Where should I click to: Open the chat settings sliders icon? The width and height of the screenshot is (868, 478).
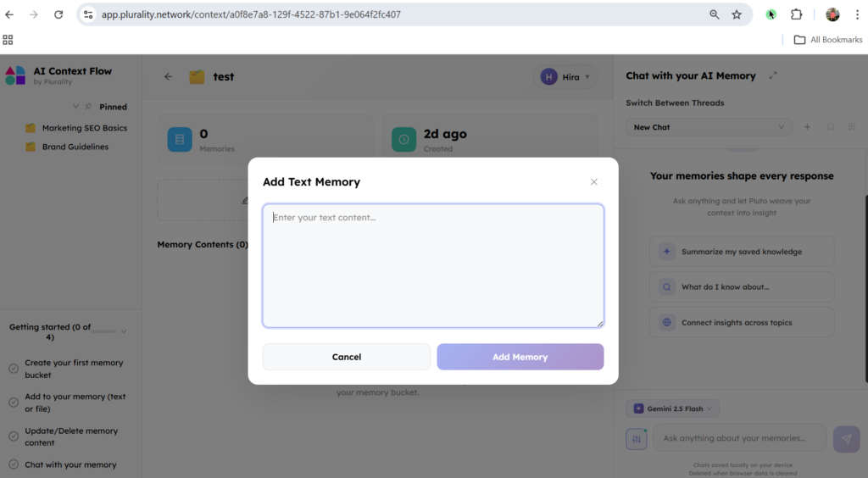coord(637,439)
